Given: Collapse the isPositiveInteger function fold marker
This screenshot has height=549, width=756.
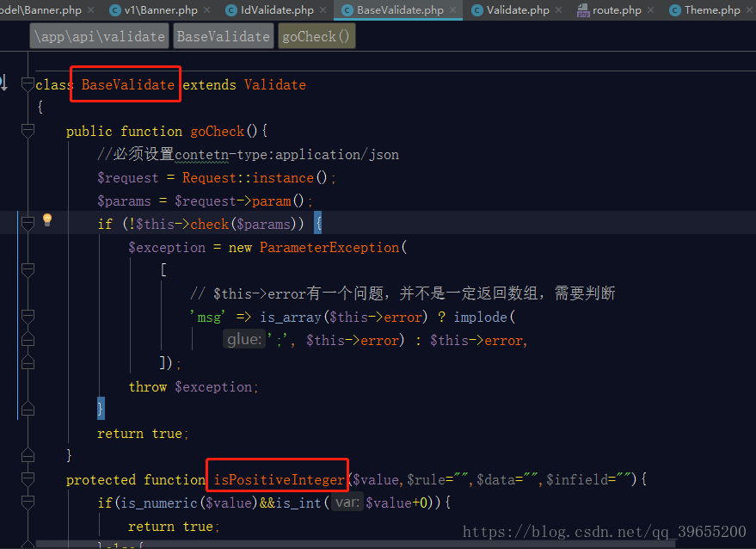Looking at the screenshot, I should 28,478.
